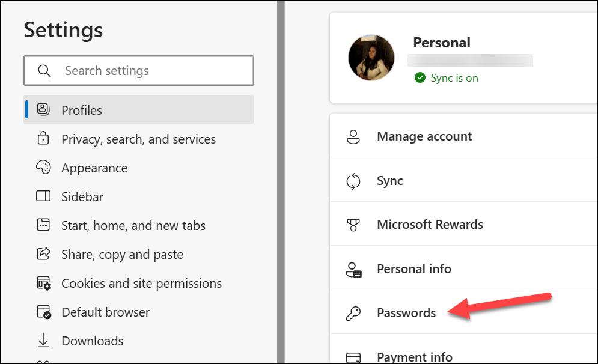
Task: Click the Appearance paint icon
Action: (x=43, y=168)
